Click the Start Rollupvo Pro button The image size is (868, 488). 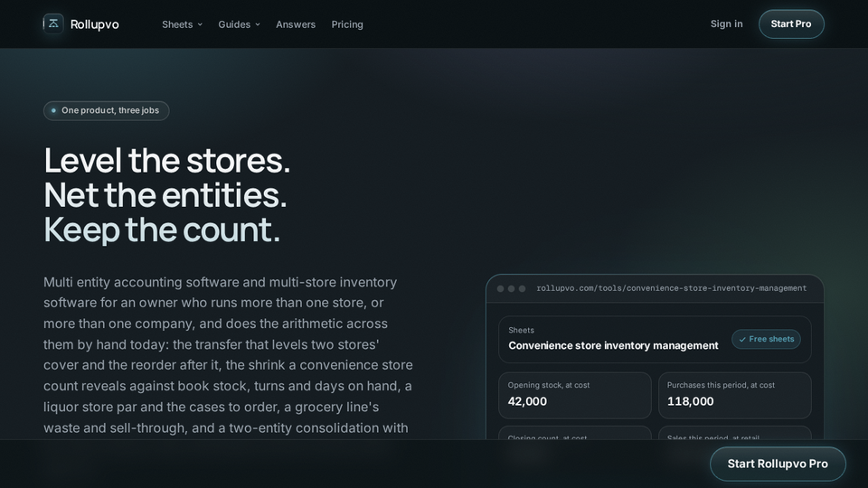[x=778, y=464]
